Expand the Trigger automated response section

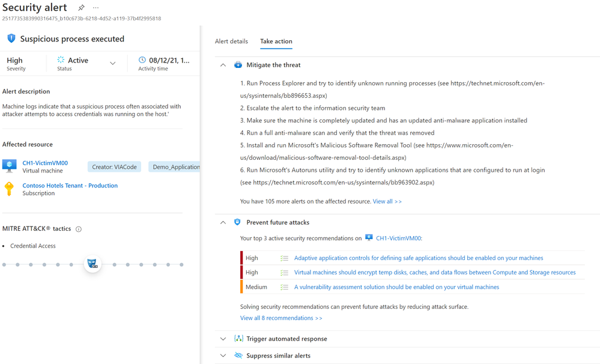pos(223,339)
